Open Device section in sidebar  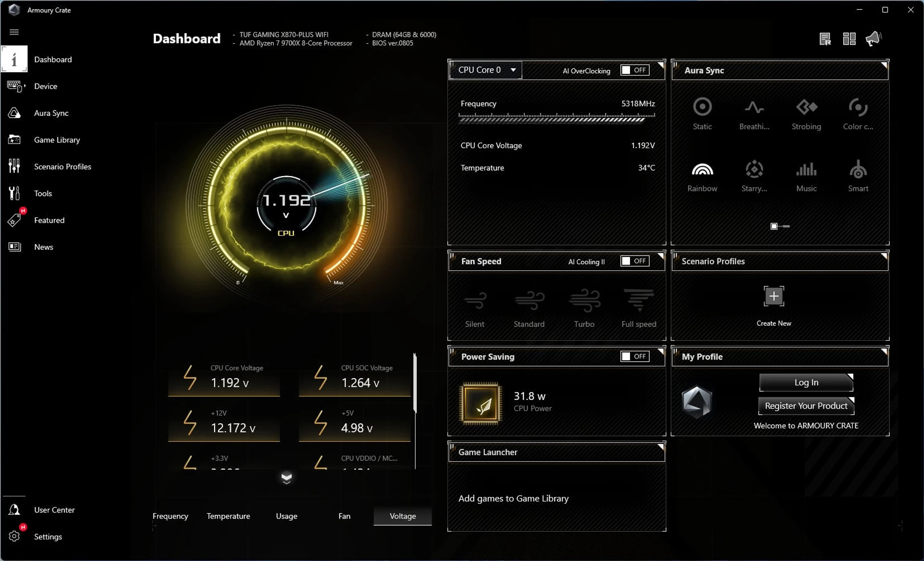[x=46, y=86]
